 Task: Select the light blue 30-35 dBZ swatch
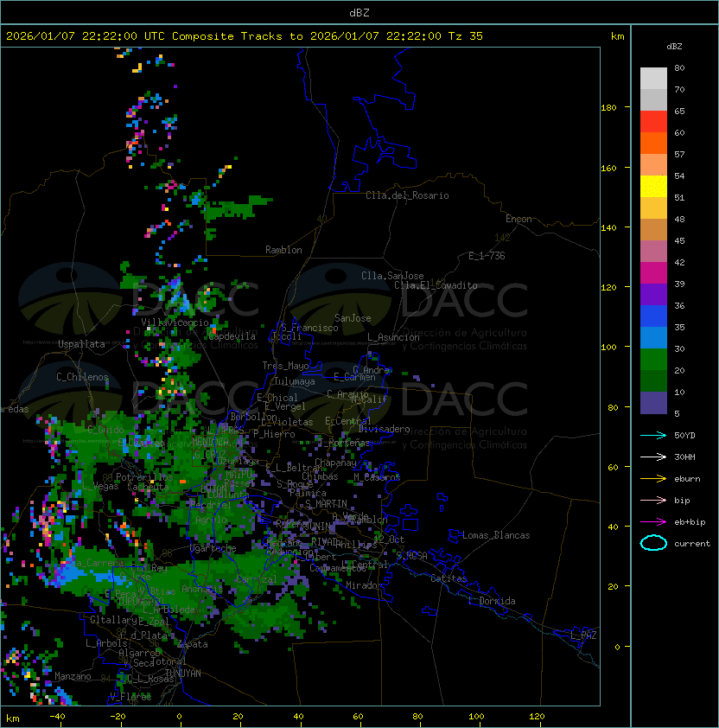[x=653, y=337]
